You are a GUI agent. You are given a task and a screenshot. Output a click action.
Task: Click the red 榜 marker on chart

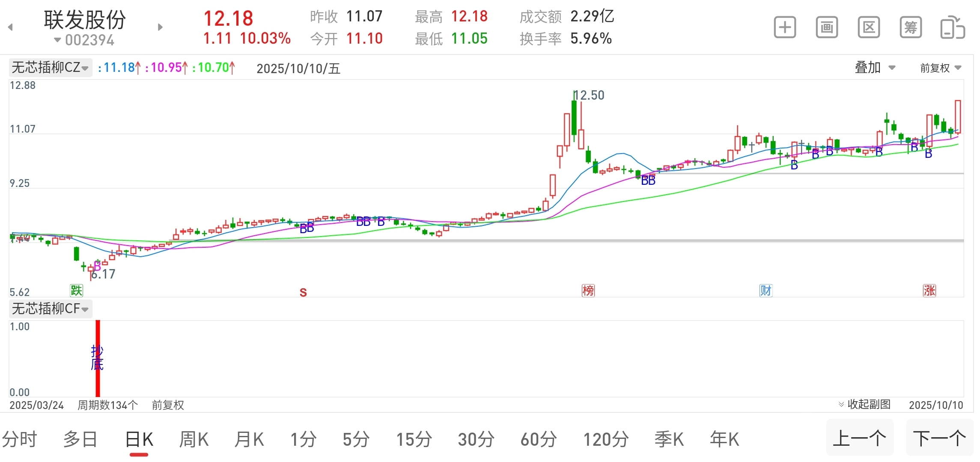pyautogui.click(x=588, y=291)
